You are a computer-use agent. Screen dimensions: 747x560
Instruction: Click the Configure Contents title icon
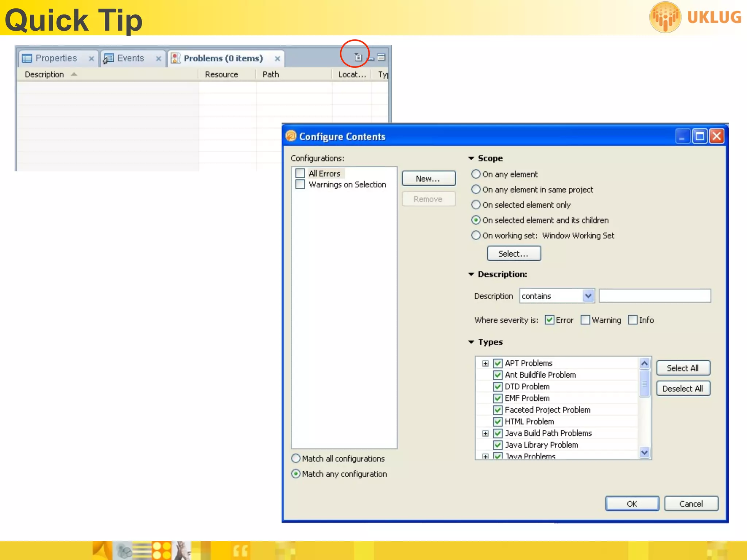tap(291, 136)
